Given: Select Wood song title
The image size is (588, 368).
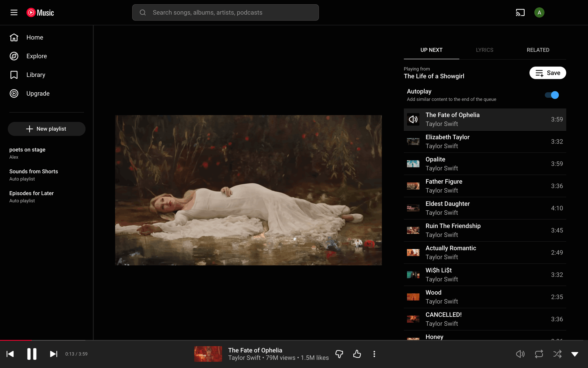Looking at the screenshot, I should (x=433, y=293).
